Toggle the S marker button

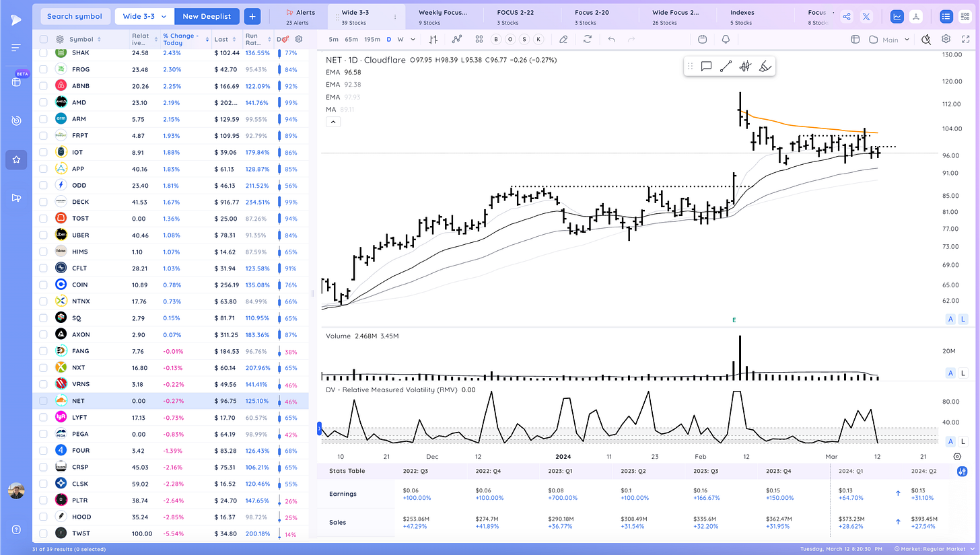(524, 39)
